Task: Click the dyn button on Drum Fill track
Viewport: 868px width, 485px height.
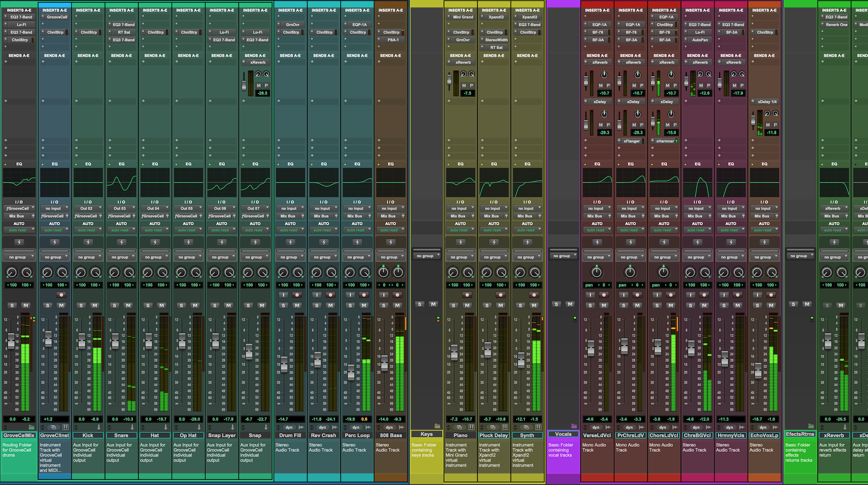Action: [x=289, y=427]
